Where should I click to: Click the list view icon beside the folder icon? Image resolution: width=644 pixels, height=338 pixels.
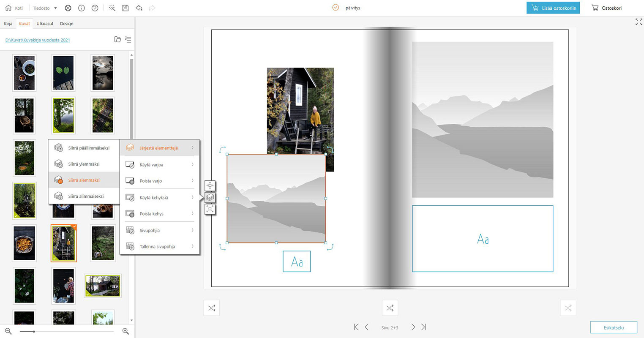(x=128, y=40)
